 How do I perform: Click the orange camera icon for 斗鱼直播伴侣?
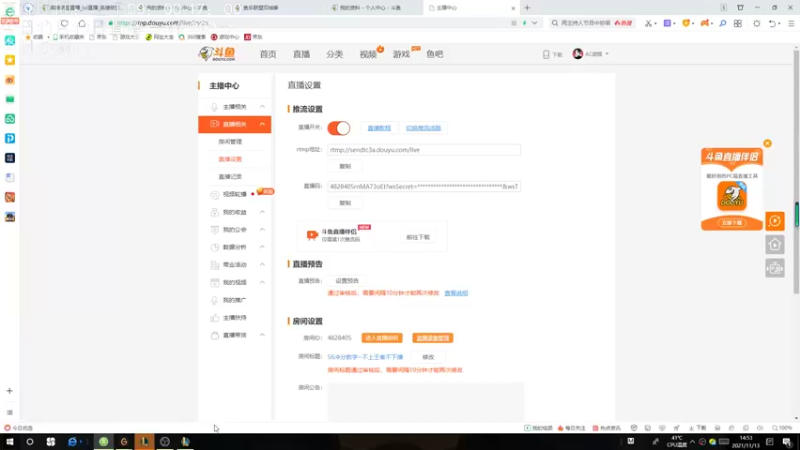312,235
